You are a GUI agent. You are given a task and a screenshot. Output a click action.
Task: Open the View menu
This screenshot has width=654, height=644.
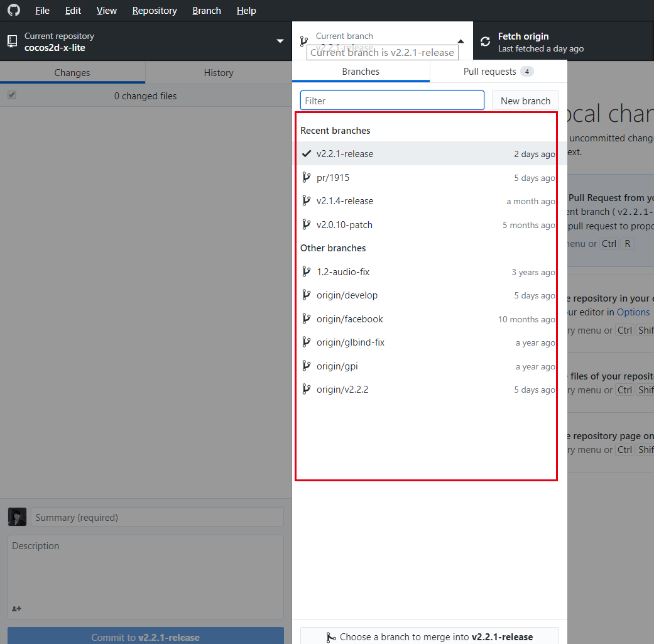(x=106, y=11)
